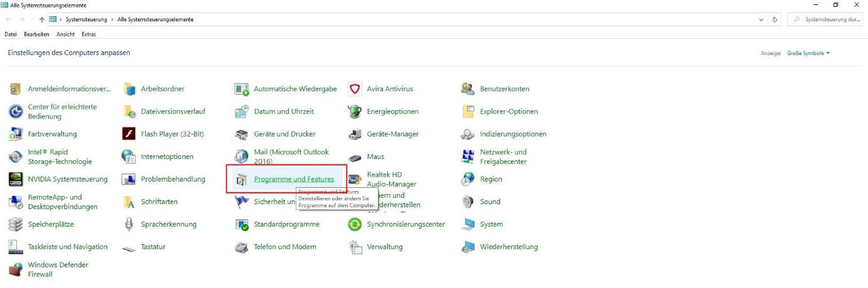Open the Internetoptionen icon
The image size is (868, 288).
coord(129,157)
